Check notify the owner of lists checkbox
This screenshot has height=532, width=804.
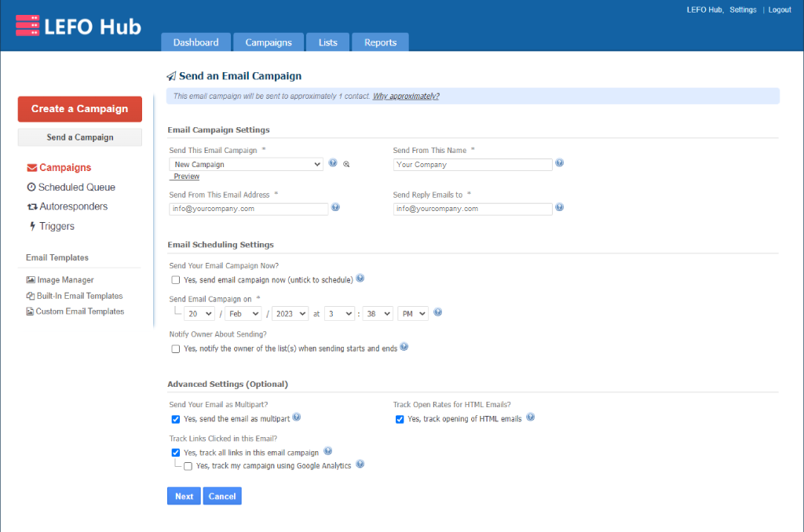pos(176,348)
